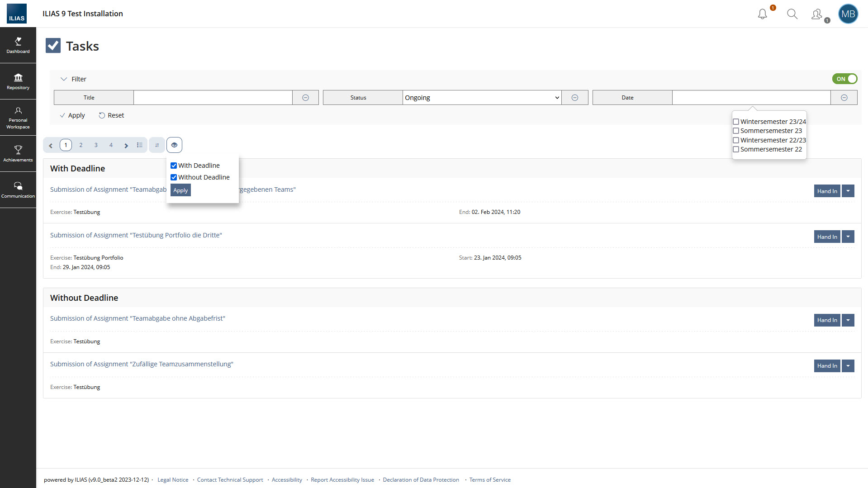Click the search magnifier icon
Viewport: 868px width, 488px height.
tap(792, 14)
